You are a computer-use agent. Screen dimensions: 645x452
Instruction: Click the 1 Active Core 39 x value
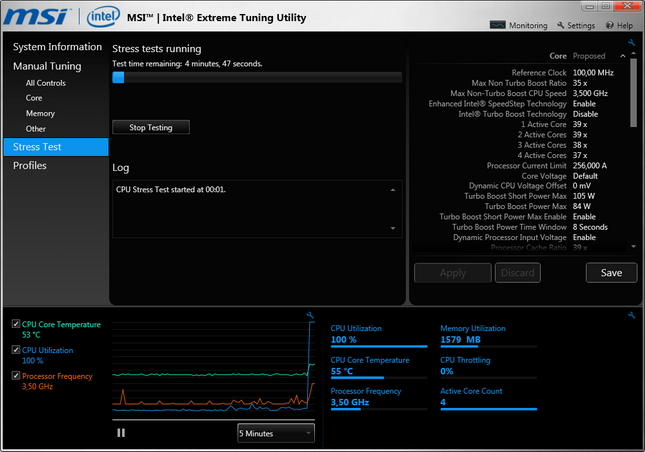coord(580,124)
